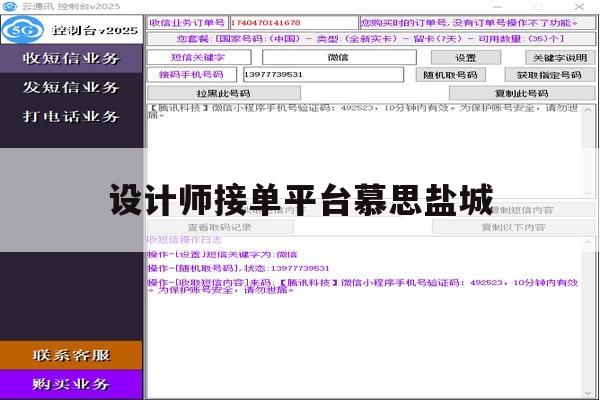Click the 联系客服 button
Screen dimensions: 600x400
click(71, 355)
